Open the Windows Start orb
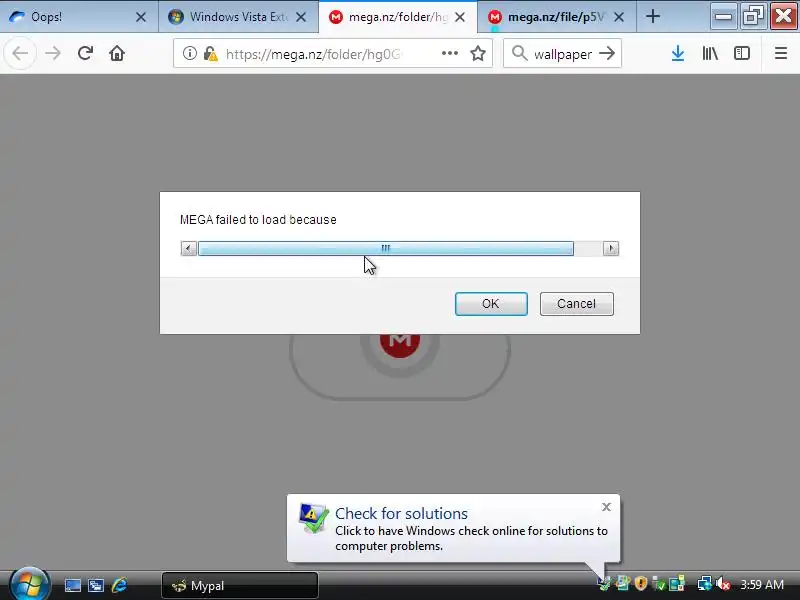The width and height of the screenshot is (800, 600). click(30, 584)
